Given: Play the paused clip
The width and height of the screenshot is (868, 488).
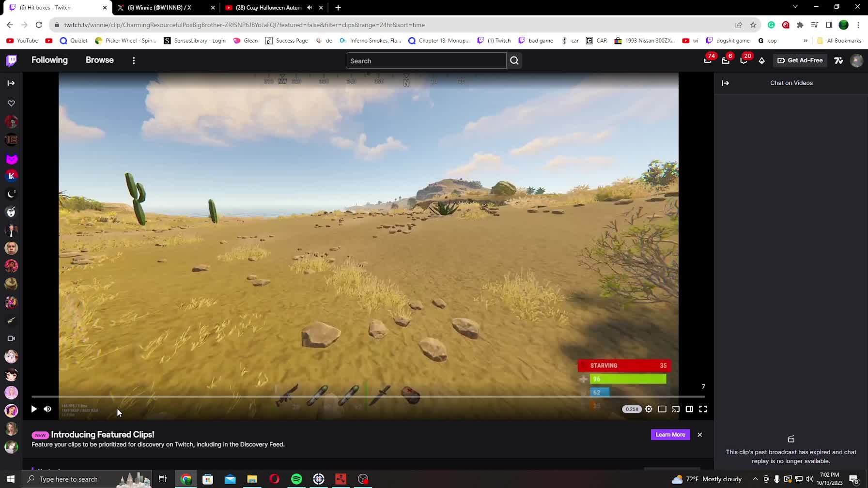Looking at the screenshot, I should (34, 409).
